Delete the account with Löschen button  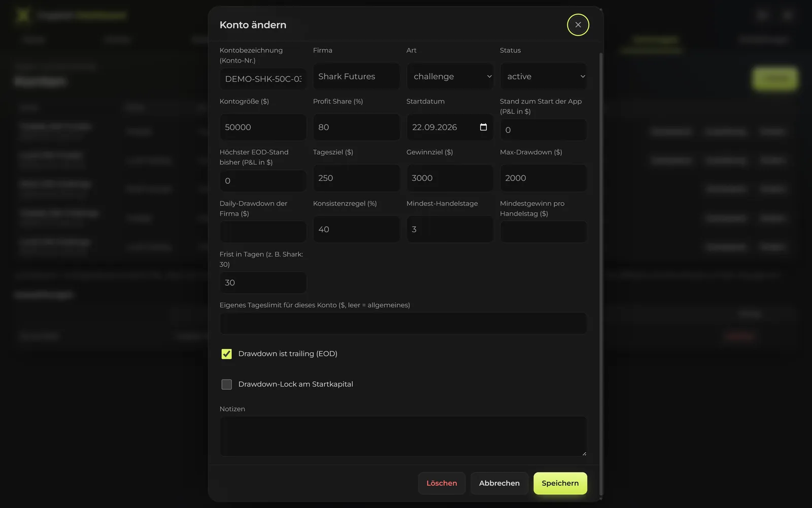click(442, 483)
